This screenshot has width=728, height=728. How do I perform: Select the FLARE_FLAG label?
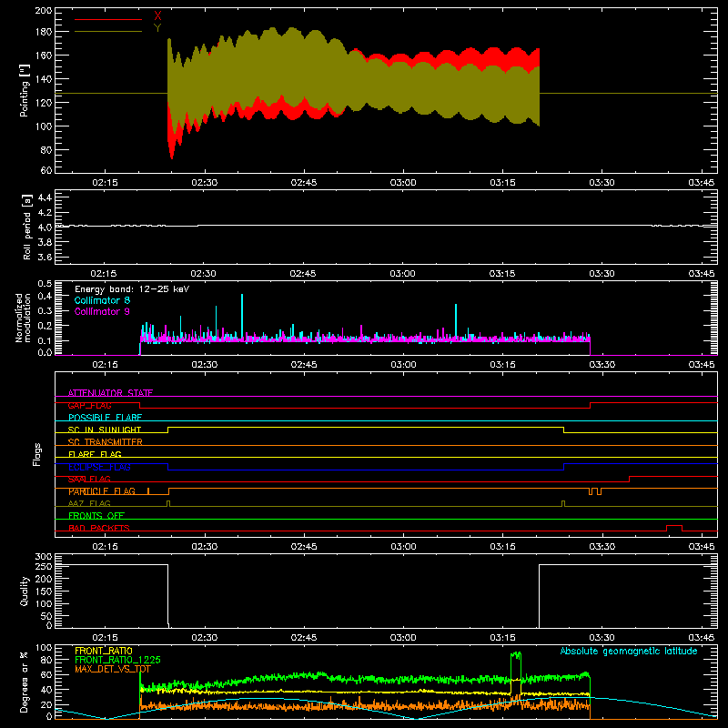coord(95,454)
